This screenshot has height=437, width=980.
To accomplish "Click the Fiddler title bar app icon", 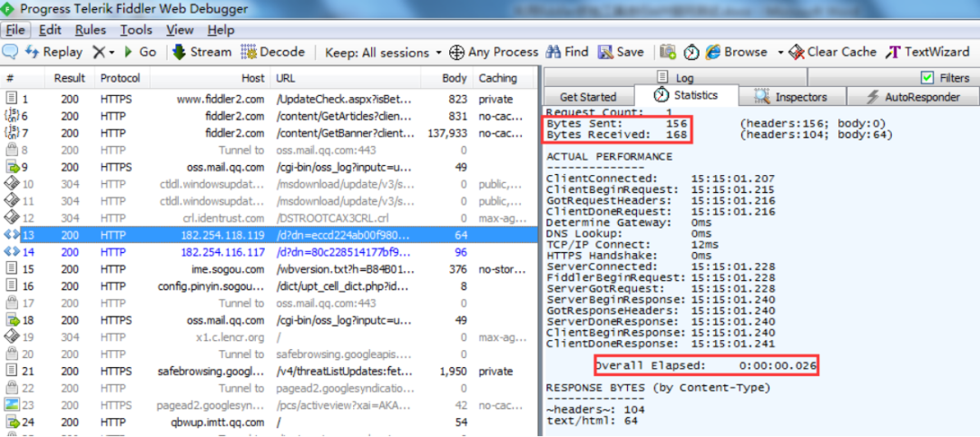I will point(7,9).
